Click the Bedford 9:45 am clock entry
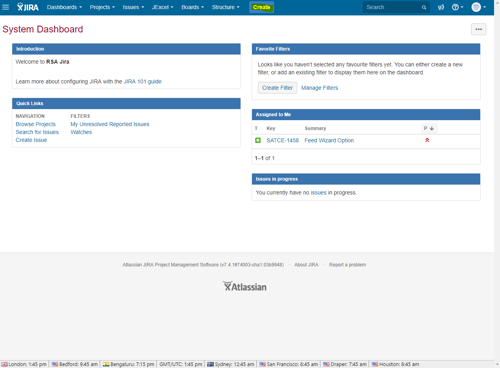Screen dimensions: 500x368 [x=75, y=364]
